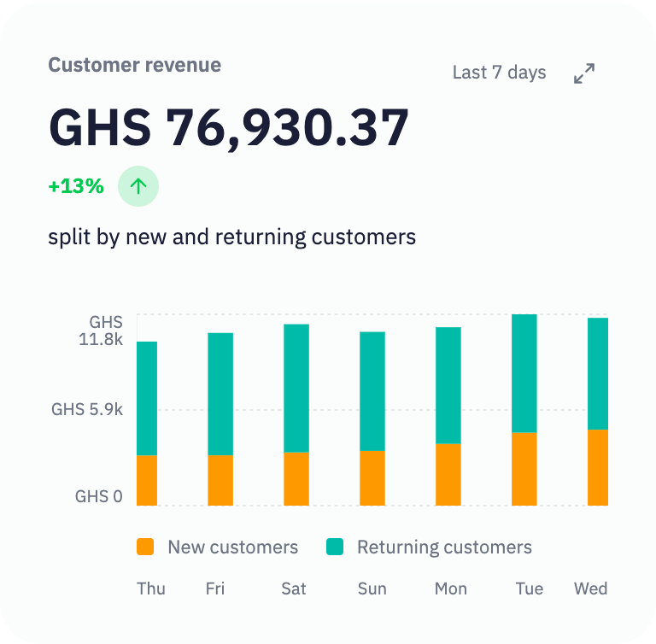
Task: Click the GHS 76,930.37 total value
Action: [x=228, y=127]
